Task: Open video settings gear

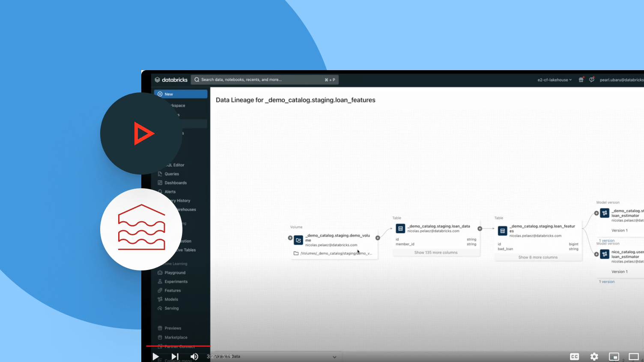Action: (594, 356)
